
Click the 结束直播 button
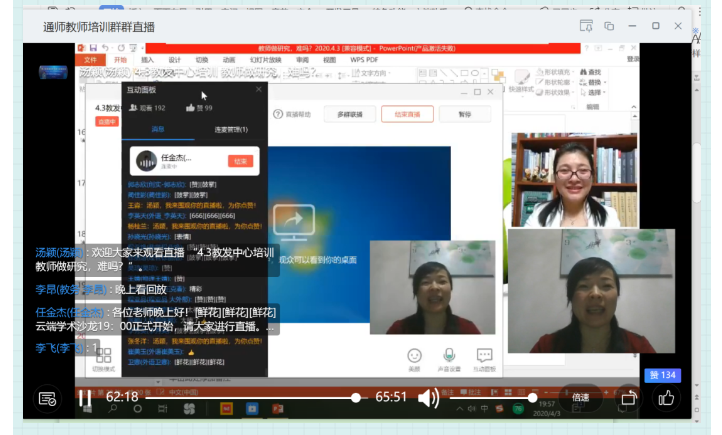[407, 114]
